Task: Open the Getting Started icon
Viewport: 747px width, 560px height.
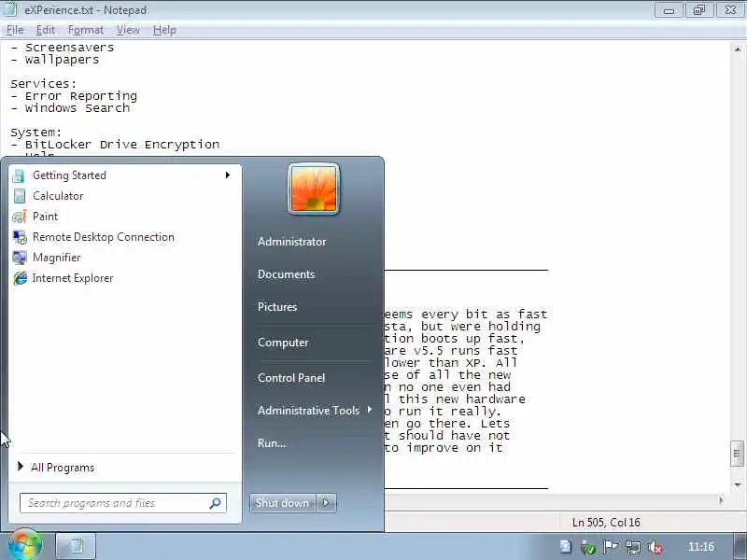Action: 19,175
